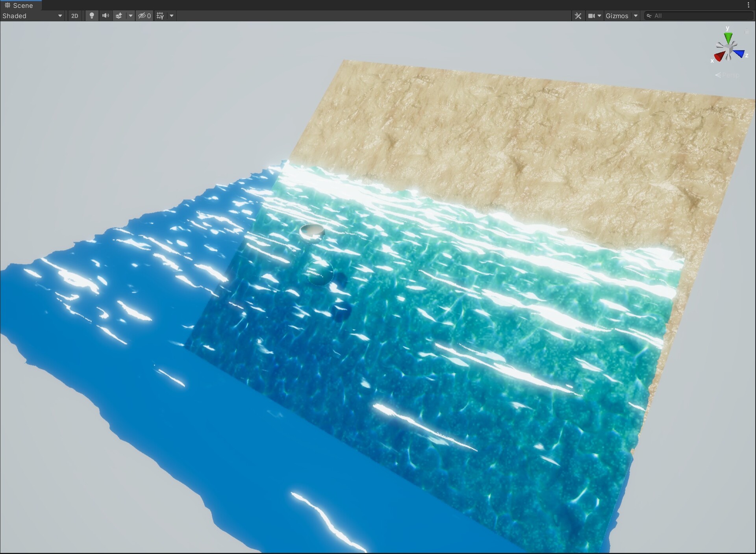Image resolution: width=756 pixels, height=554 pixels.
Task: Select the Scene tab
Action: click(19, 6)
